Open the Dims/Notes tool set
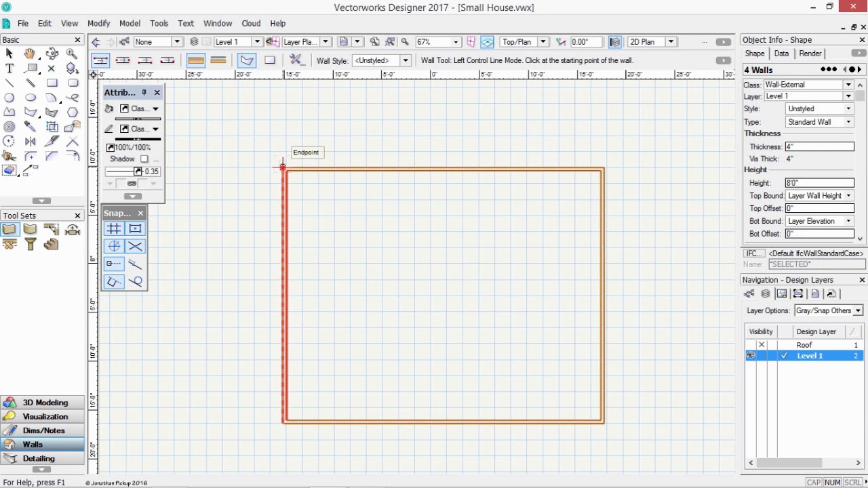This screenshot has width=868, height=488. (42, 430)
